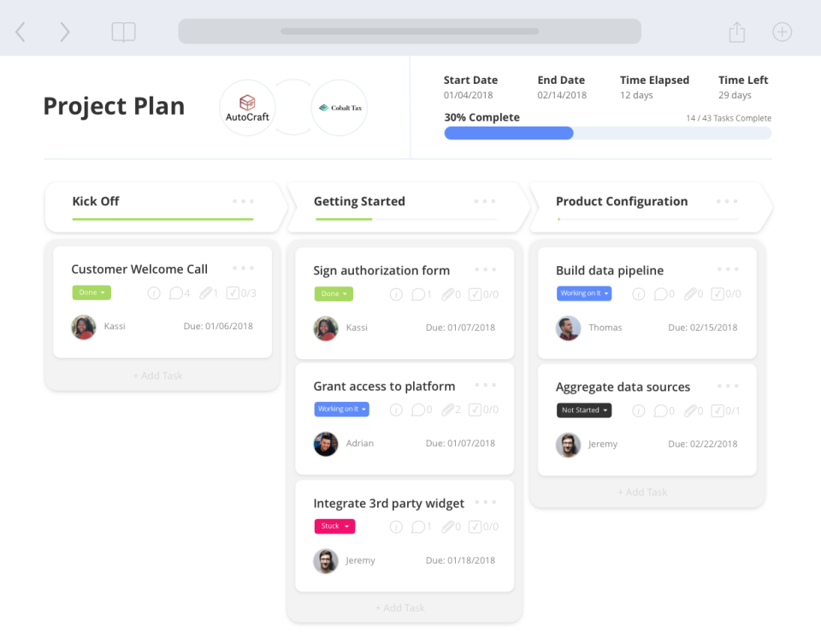Toggle checklist on Grant access to platform

(483, 410)
